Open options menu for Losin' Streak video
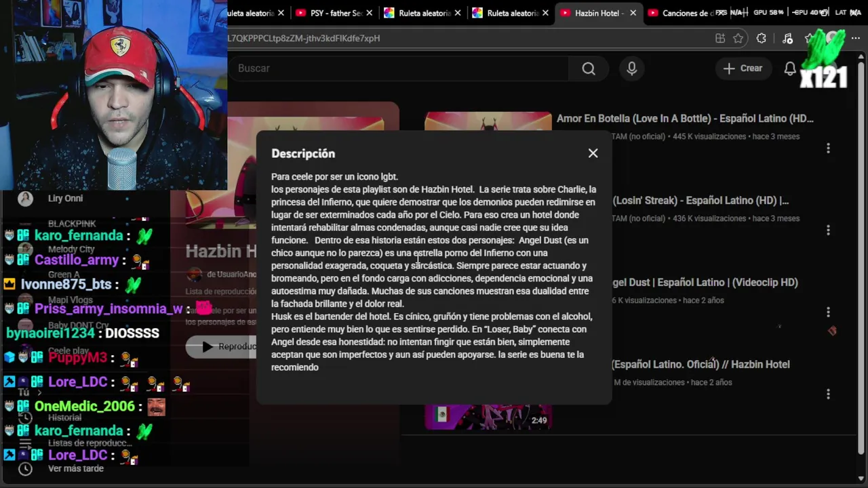Screen dimensions: 868x488 click(x=828, y=230)
